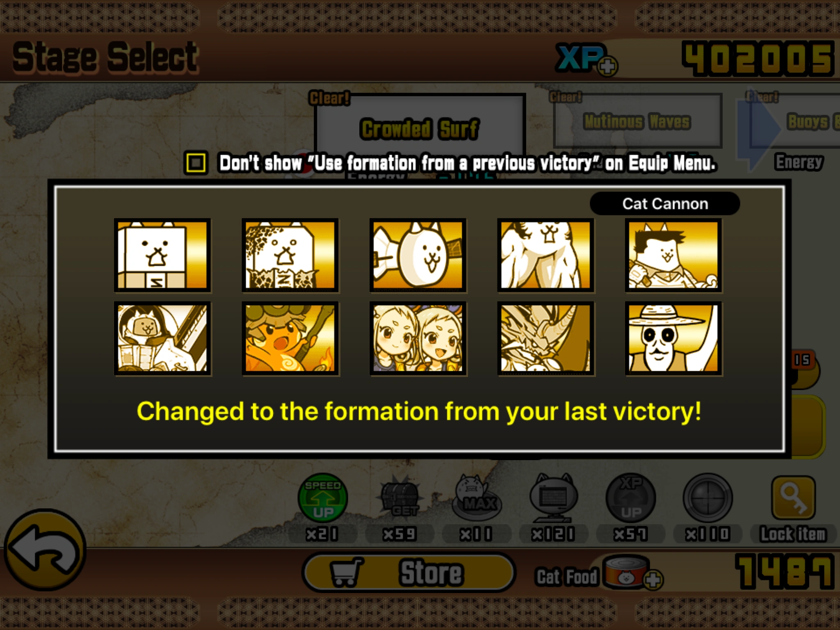Add Cat Food with plus icon
Image resolution: width=840 pixels, height=630 pixels.
(653, 580)
